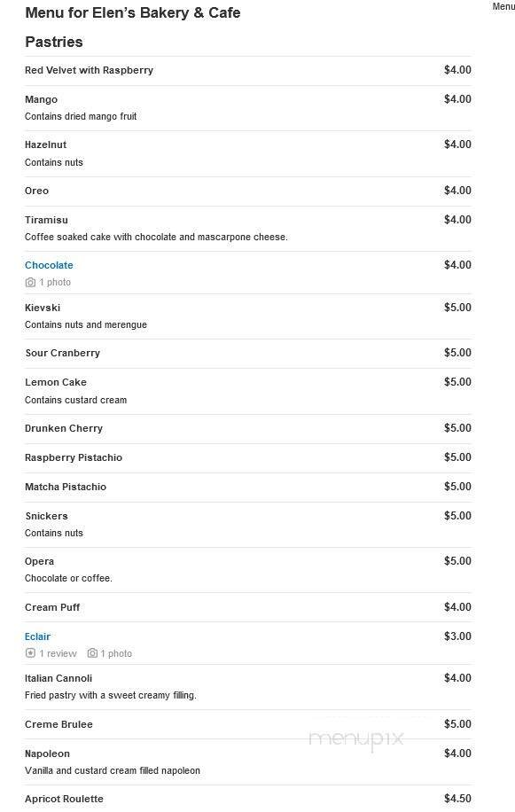
Task: Open the photo icon under Chocolate
Action: (x=31, y=282)
